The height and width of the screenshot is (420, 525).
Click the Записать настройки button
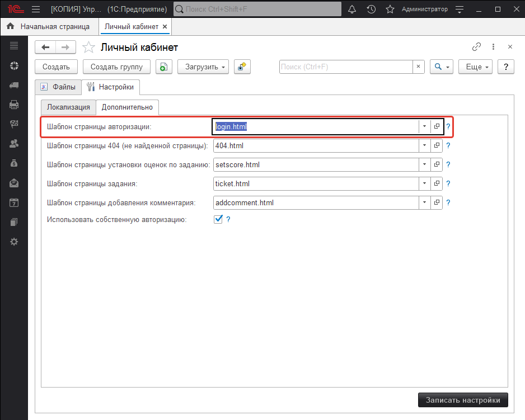click(463, 400)
